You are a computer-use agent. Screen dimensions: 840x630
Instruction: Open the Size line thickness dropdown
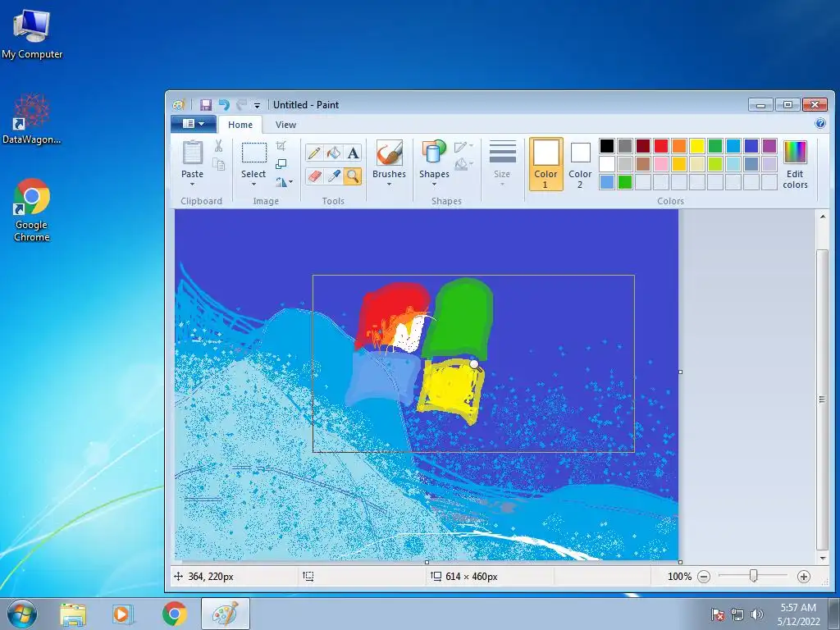click(502, 163)
